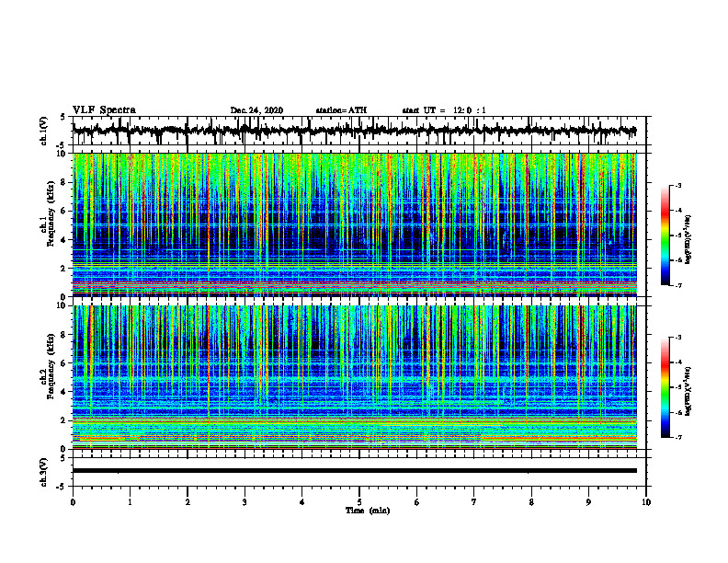
Task: Click the ch.1 spectrogram color scale bar
Action: pos(665,236)
